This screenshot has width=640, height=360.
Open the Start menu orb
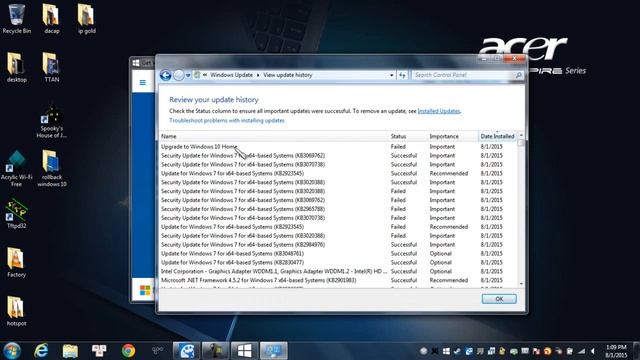(x=12, y=351)
